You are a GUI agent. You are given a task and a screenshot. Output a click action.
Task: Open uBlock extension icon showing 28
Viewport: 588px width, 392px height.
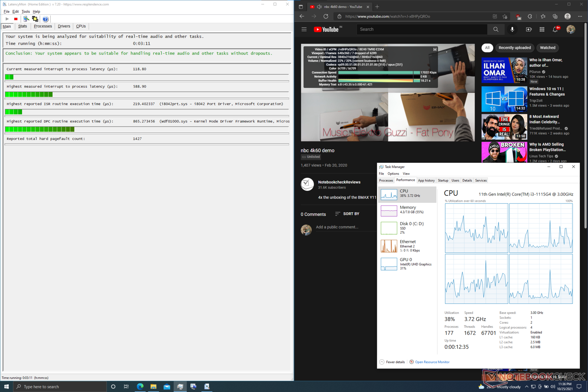coord(518,17)
